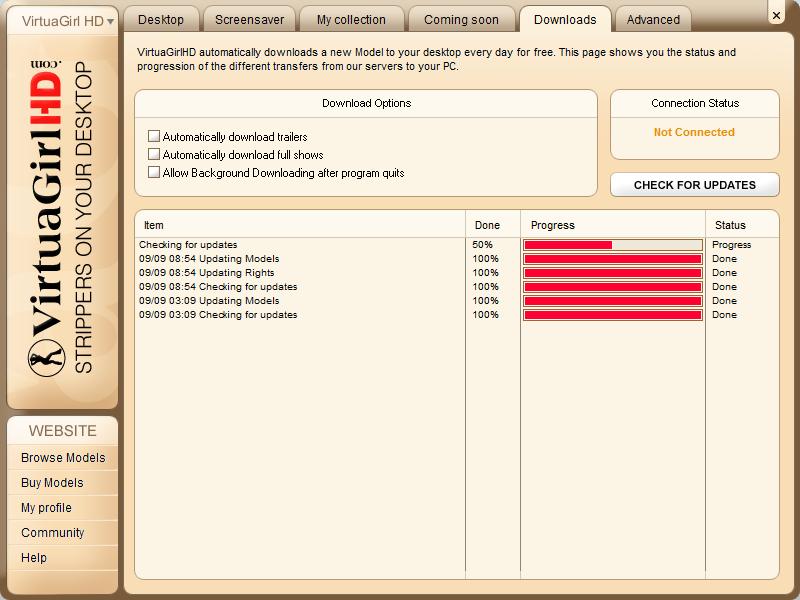Select '09/09 08:54 Updating Rights' row
The width and height of the screenshot is (800, 600).
click(x=457, y=272)
